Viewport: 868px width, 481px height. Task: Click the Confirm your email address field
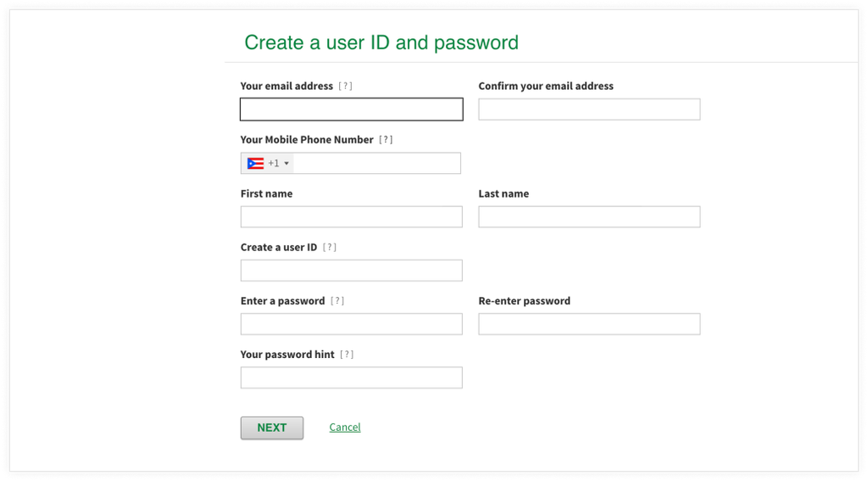pos(589,109)
